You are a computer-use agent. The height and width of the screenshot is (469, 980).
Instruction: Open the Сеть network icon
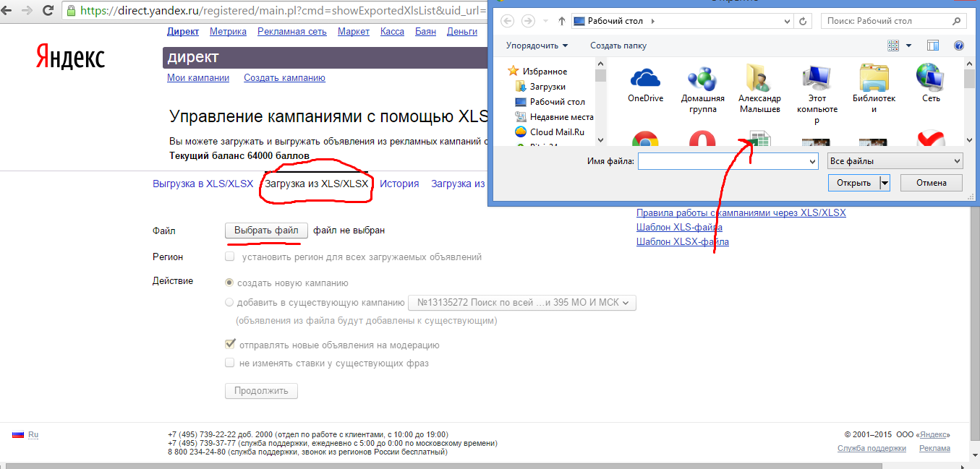coord(931,84)
